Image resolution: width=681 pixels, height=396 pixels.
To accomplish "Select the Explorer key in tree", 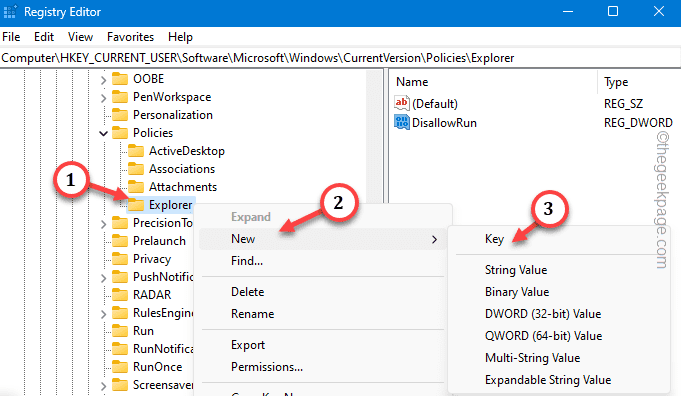I will 170,205.
